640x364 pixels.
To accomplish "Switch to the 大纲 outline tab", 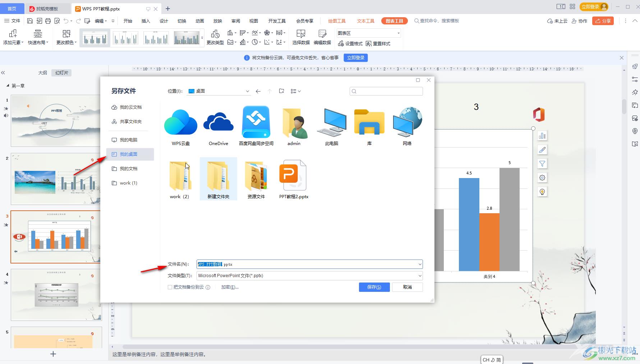I will click(43, 73).
